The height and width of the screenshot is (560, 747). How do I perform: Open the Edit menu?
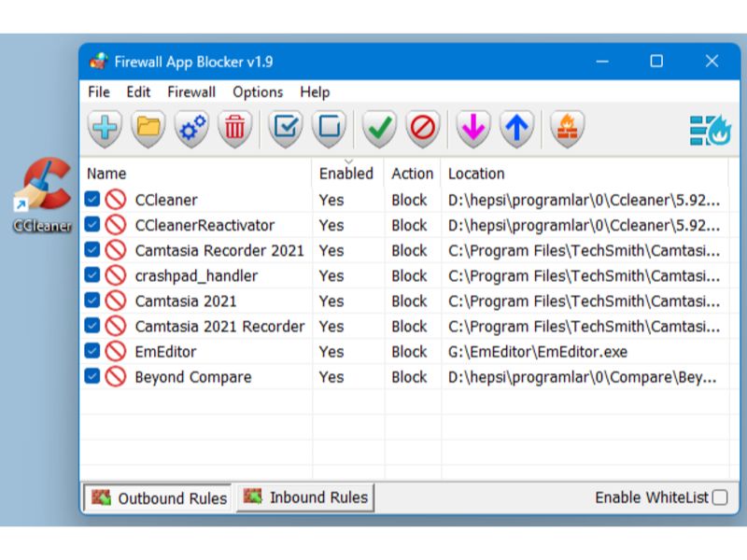[138, 91]
